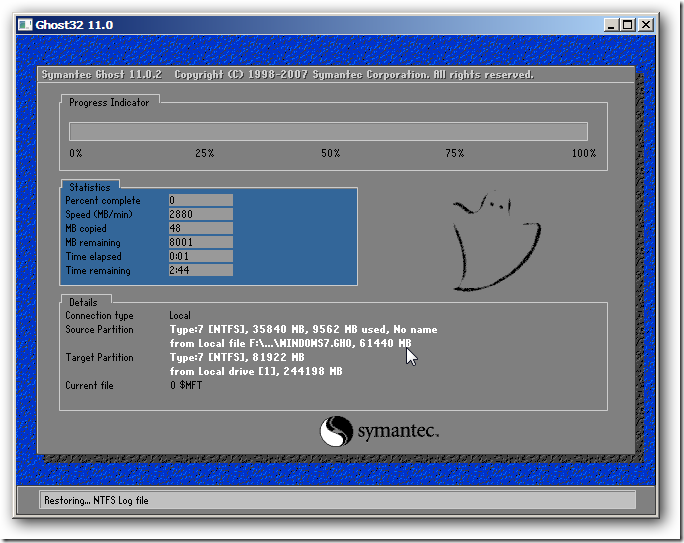Click the Target Partition label
The image size is (684, 543).
(x=99, y=357)
